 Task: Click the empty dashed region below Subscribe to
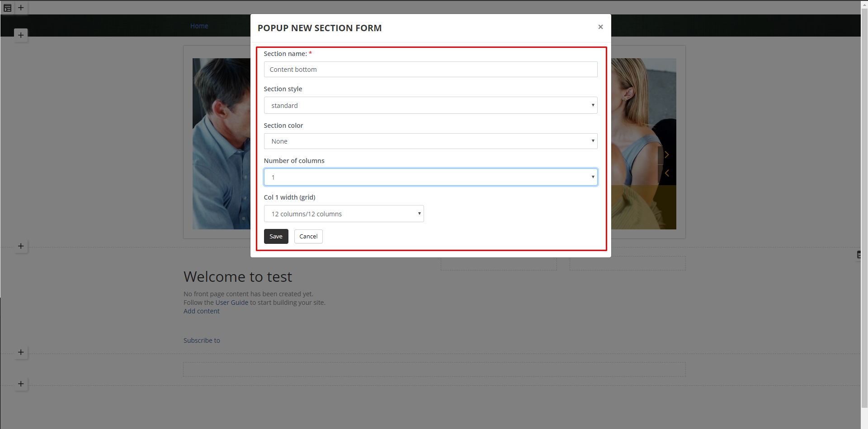tap(434, 369)
